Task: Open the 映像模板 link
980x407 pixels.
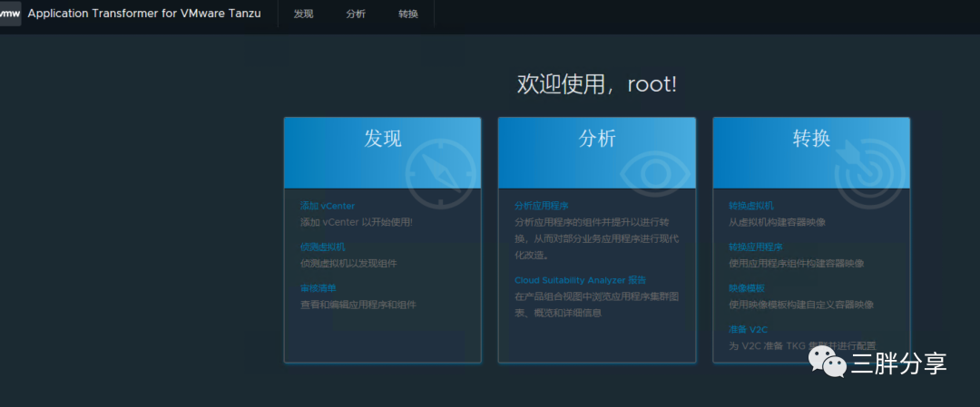Action: pos(747,287)
